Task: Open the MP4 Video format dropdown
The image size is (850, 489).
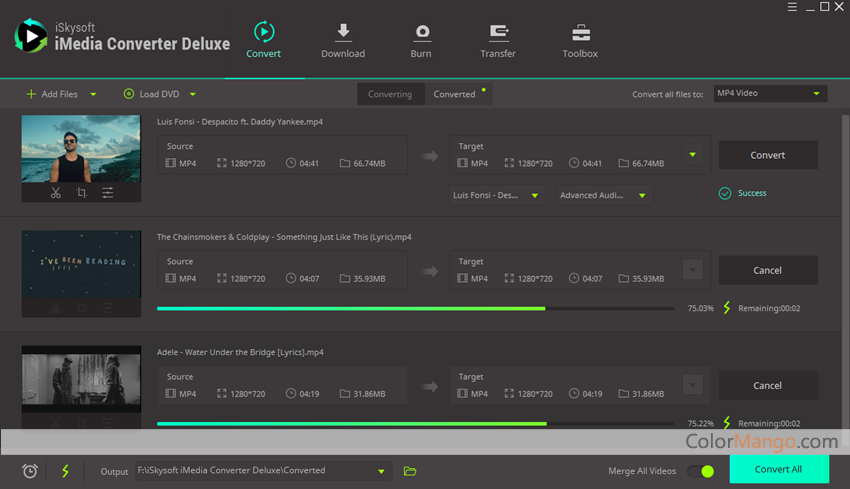Action: point(770,93)
